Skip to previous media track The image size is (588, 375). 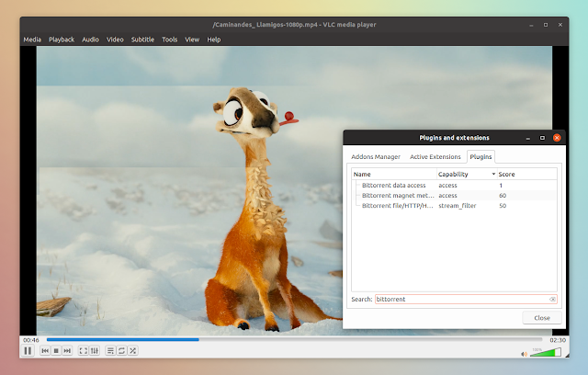pyautogui.click(x=45, y=350)
